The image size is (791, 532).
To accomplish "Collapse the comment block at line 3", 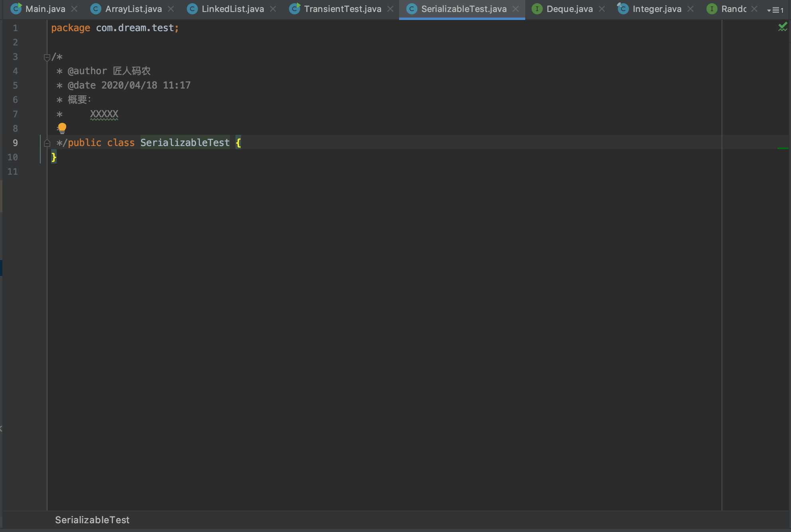I will (47, 57).
